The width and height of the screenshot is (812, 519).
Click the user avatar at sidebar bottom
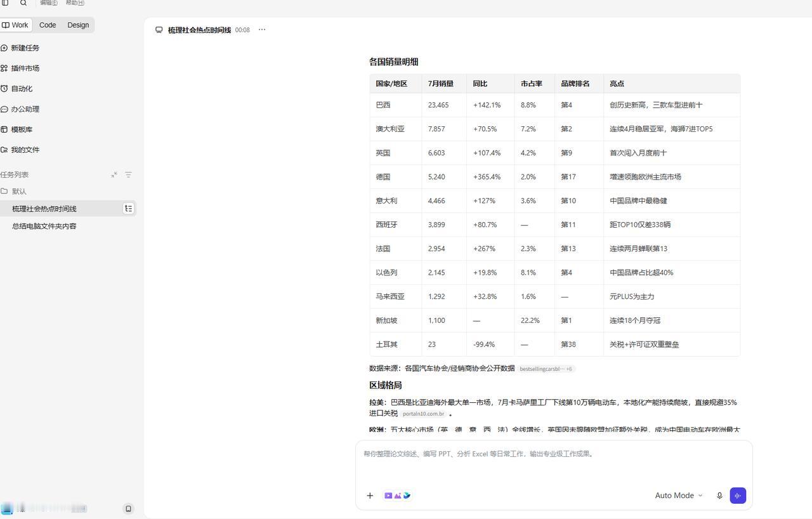pos(6,508)
